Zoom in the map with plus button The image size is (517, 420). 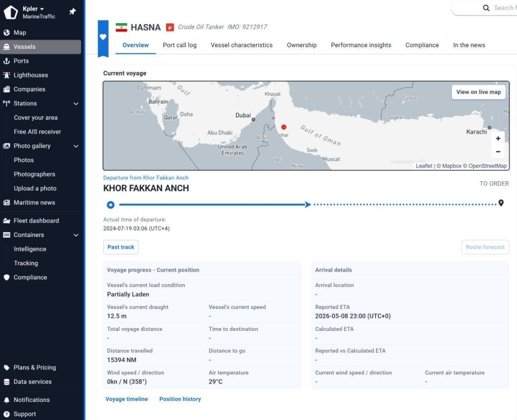(x=498, y=139)
